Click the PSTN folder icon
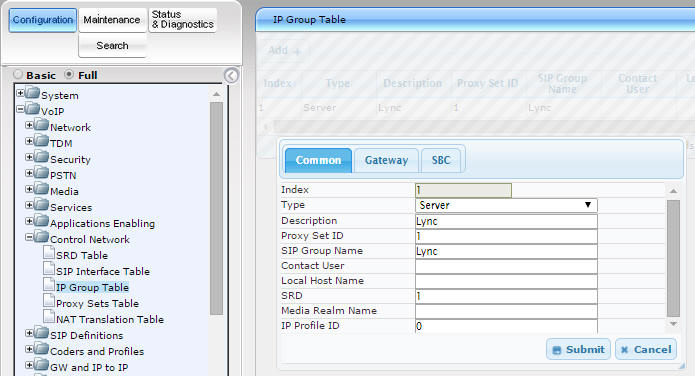The image size is (695, 376). coord(42,173)
